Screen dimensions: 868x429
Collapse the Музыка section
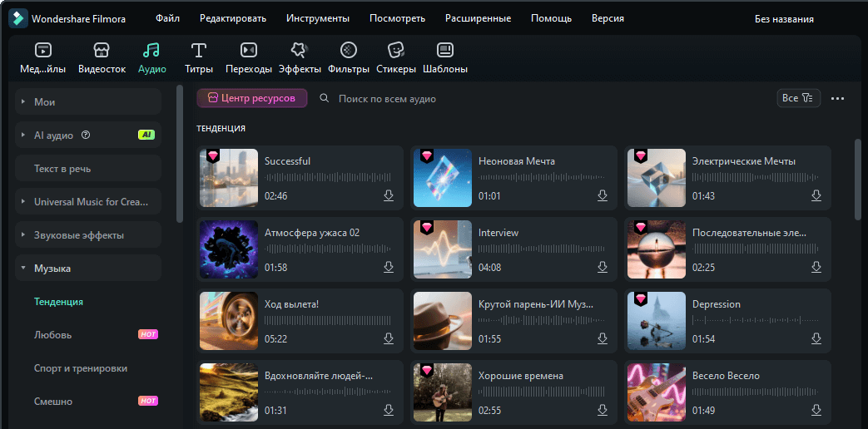(23, 269)
